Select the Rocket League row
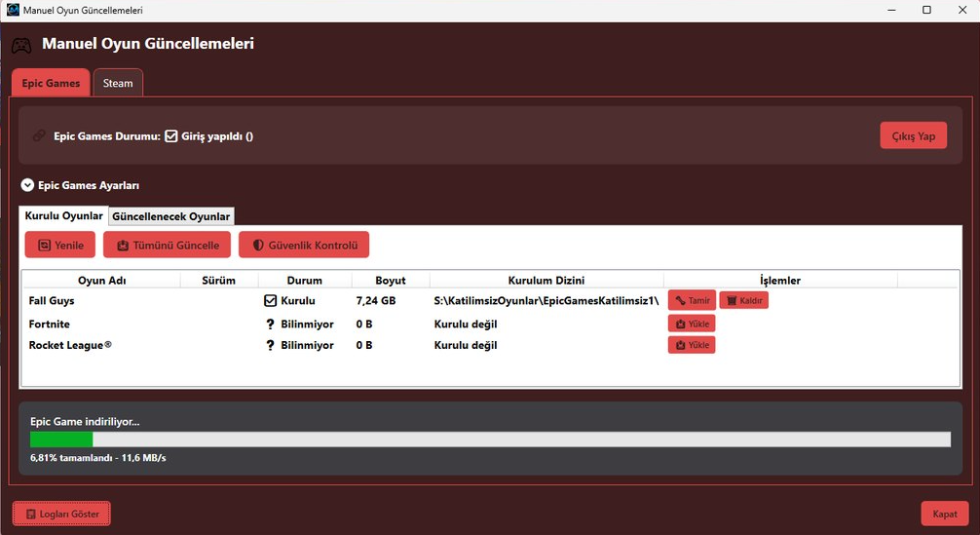This screenshot has height=535, width=980. pyautogui.click(x=70, y=345)
